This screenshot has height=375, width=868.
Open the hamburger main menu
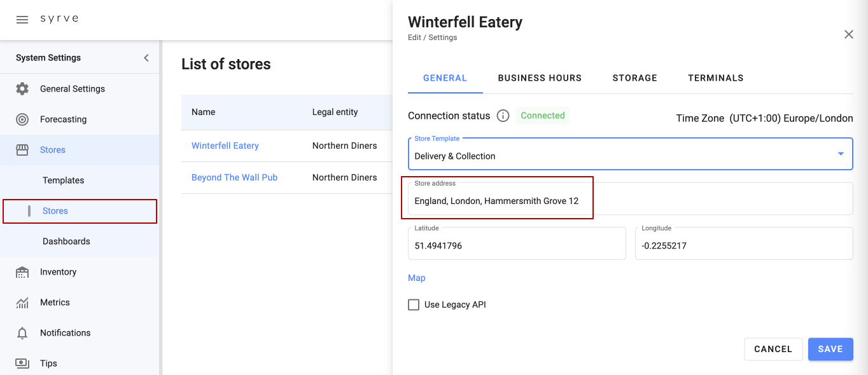click(22, 19)
